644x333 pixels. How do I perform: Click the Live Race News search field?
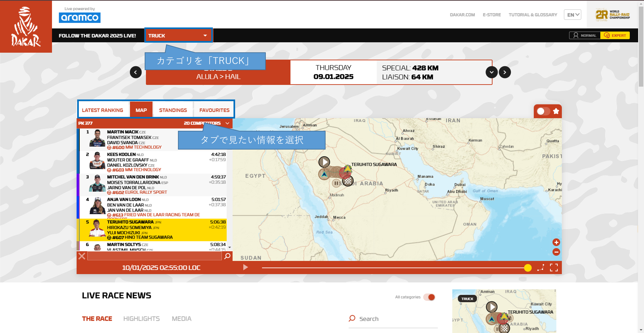[x=393, y=319]
